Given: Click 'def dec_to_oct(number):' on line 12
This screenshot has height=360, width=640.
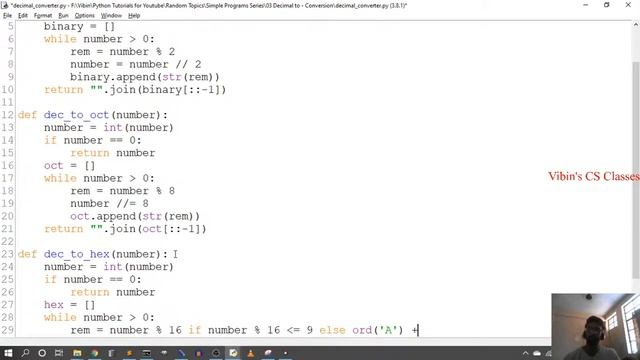Looking at the screenshot, I should tap(93, 115).
